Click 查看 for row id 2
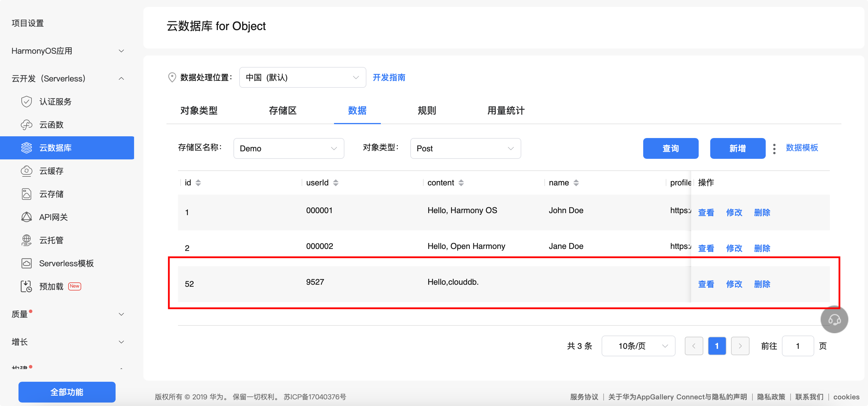The image size is (868, 406). [706, 248]
